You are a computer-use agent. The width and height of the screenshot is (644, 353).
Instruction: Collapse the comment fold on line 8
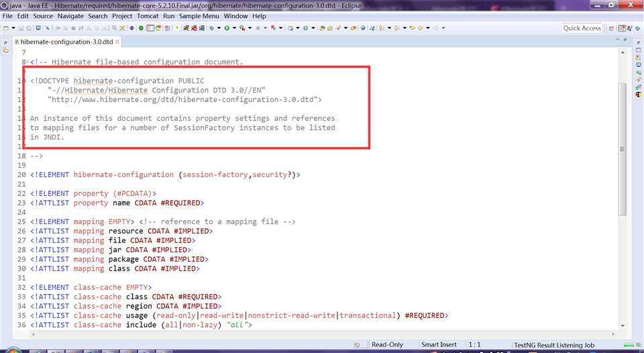[28, 62]
